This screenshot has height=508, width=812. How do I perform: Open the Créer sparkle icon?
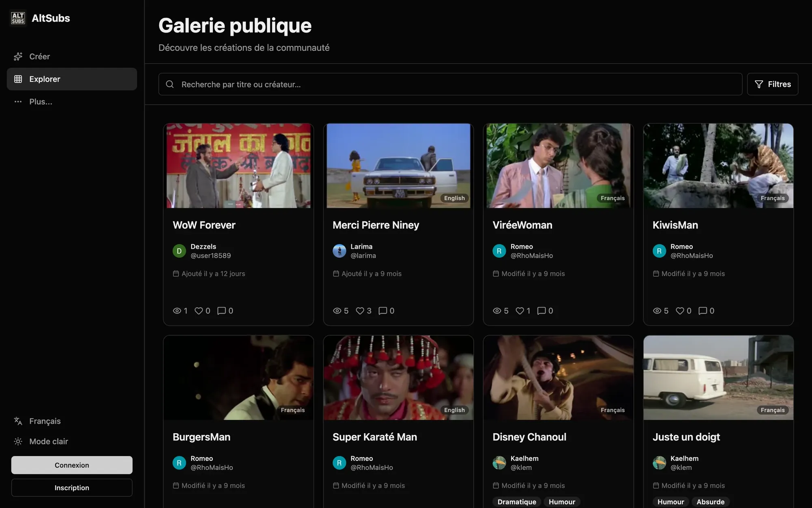pyautogui.click(x=18, y=56)
